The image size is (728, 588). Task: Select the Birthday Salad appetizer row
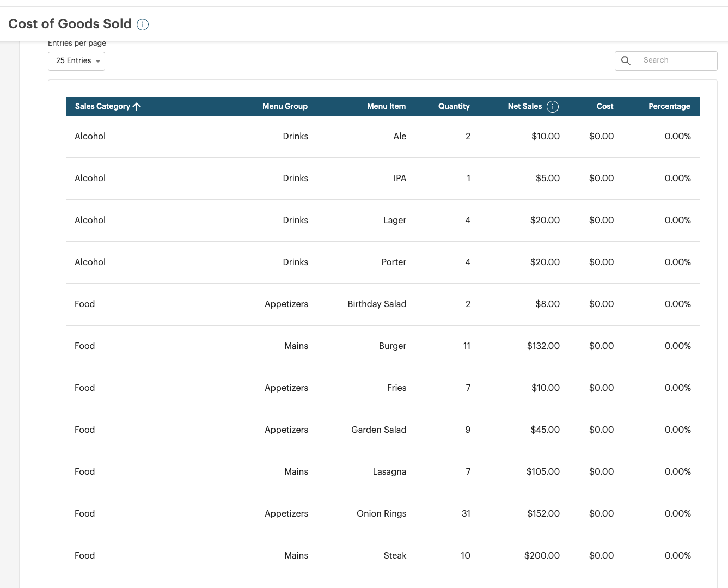tap(381, 304)
